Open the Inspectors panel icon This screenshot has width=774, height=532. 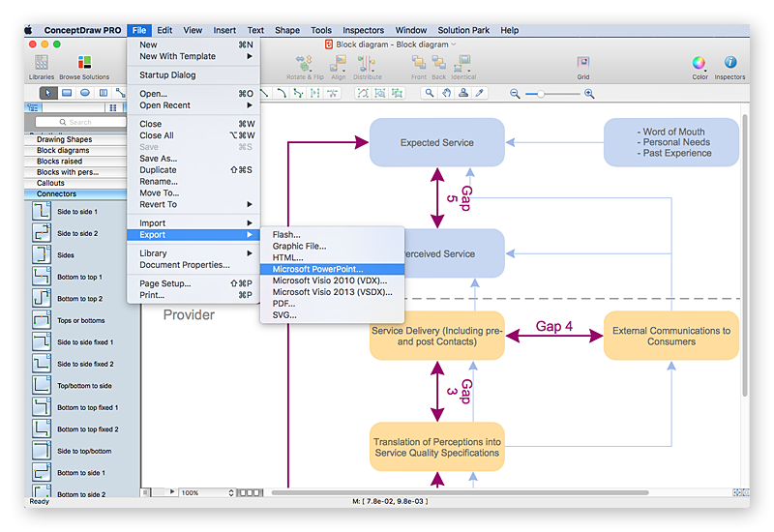click(x=729, y=63)
